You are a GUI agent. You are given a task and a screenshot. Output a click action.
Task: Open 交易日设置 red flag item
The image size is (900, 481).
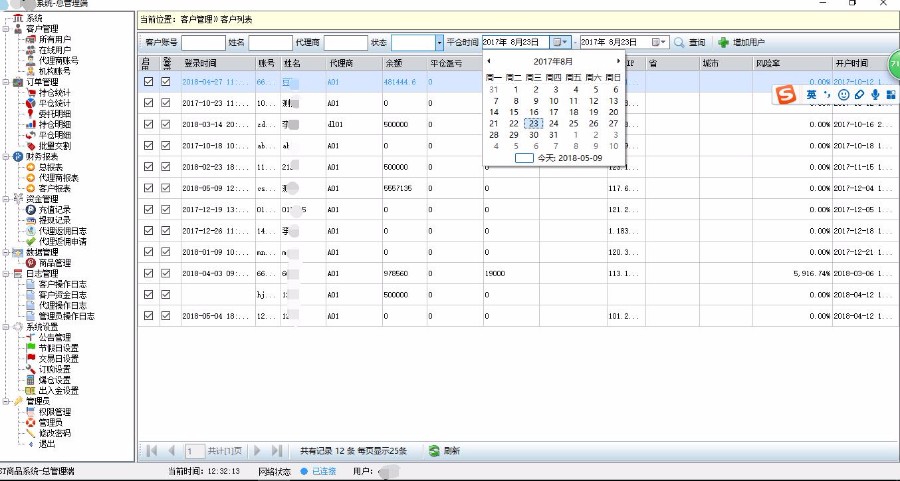click(59, 359)
